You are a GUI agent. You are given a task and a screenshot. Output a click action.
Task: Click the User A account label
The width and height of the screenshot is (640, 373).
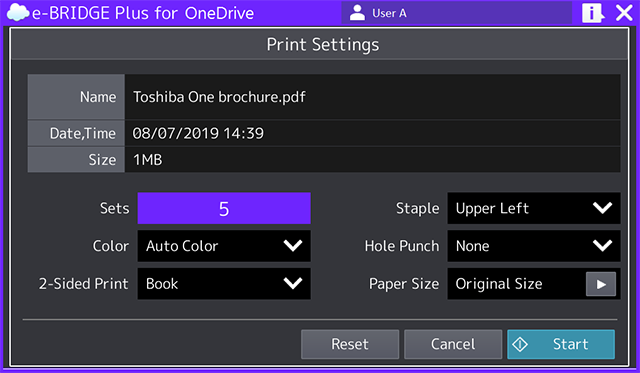(x=389, y=13)
